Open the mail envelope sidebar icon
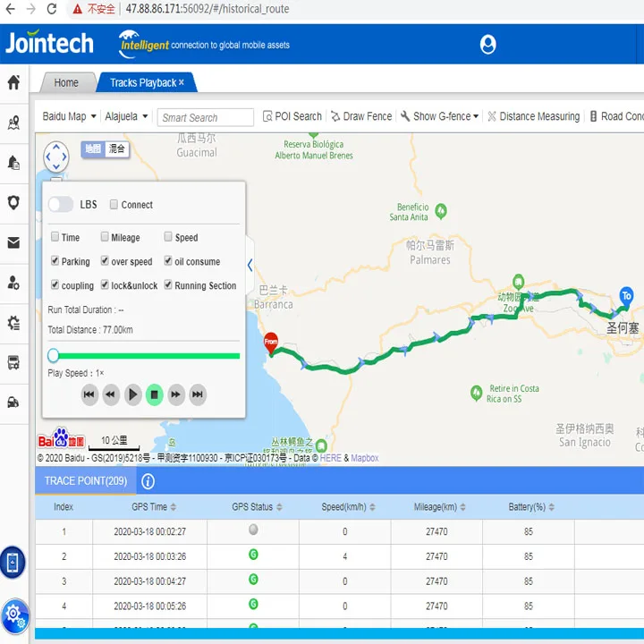This screenshot has height=644, width=644. (13, 242)
